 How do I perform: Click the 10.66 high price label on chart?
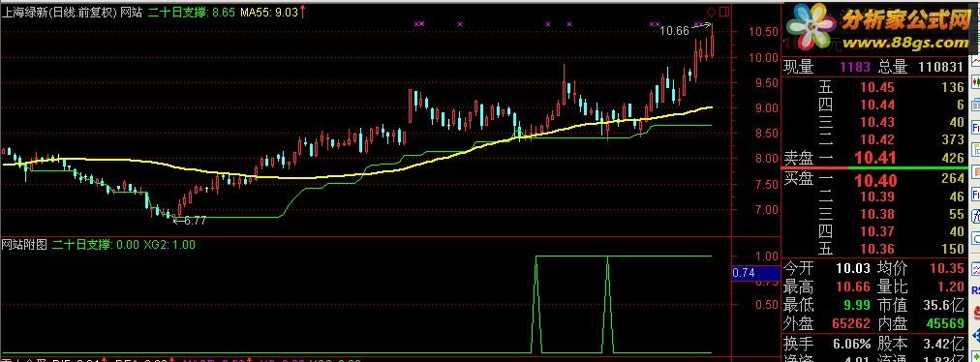674,31
